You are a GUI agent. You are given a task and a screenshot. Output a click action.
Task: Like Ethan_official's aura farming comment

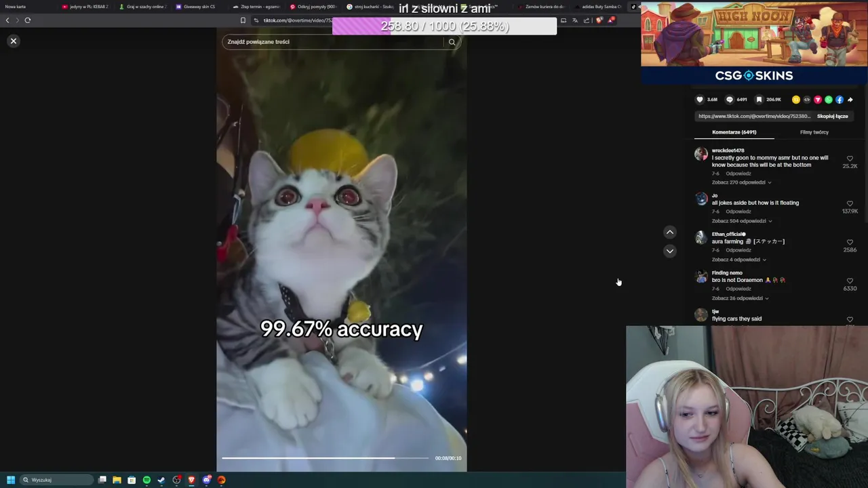pyautogui.click(x=850, y=242)
